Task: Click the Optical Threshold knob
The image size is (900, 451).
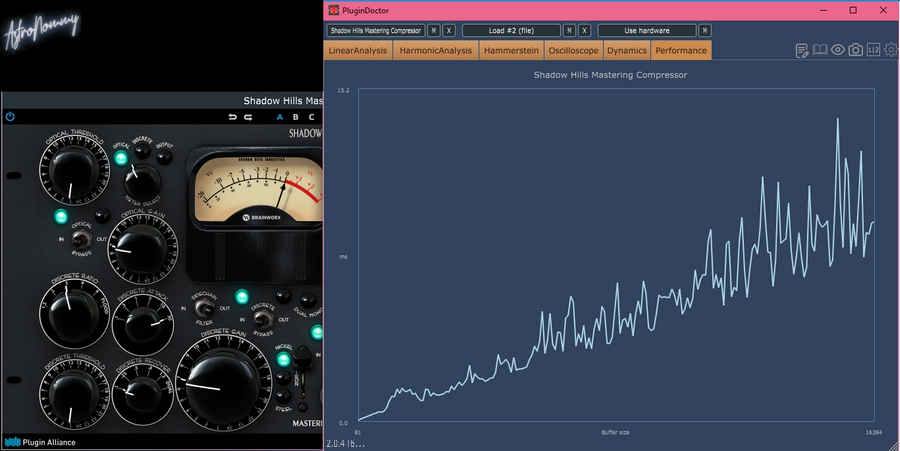Action: tap(73, 171)
